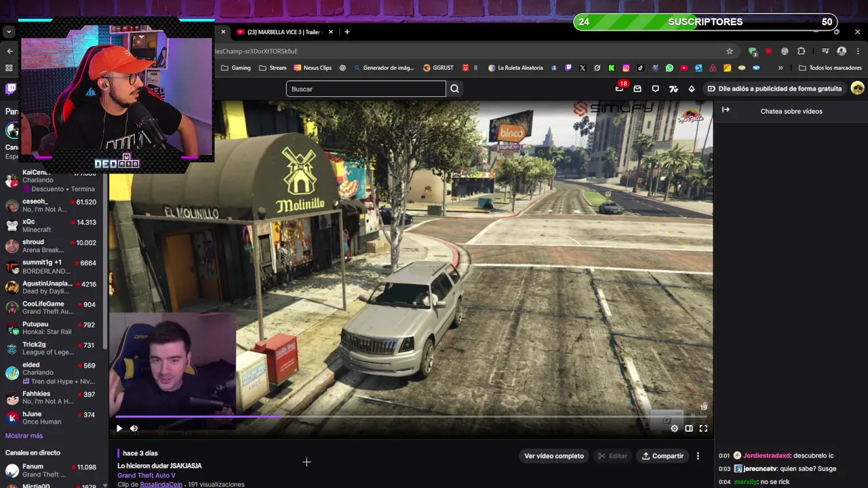
Task: Open the Twitch bookmark icon in bookmarks bar
Action: tap(568, 68)
